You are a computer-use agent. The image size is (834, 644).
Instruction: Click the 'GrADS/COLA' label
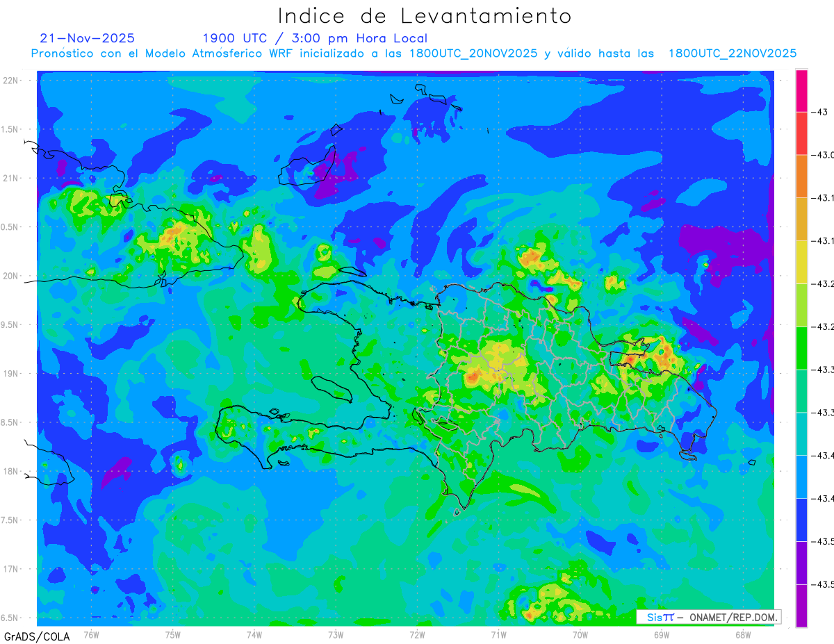coord(37,636)
